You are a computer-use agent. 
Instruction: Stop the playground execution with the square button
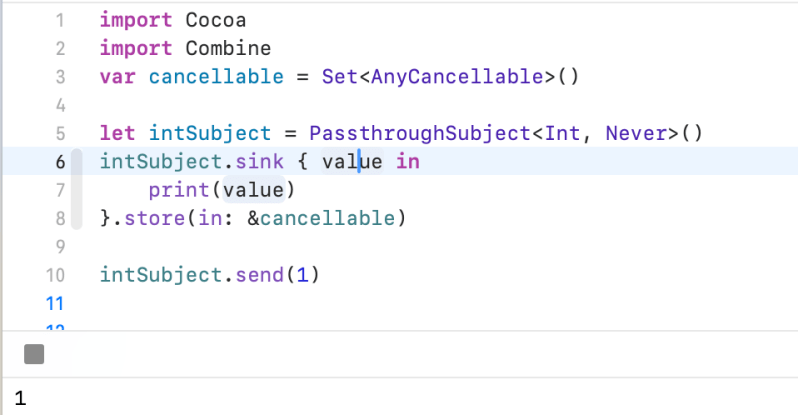(x=34, y=354)
